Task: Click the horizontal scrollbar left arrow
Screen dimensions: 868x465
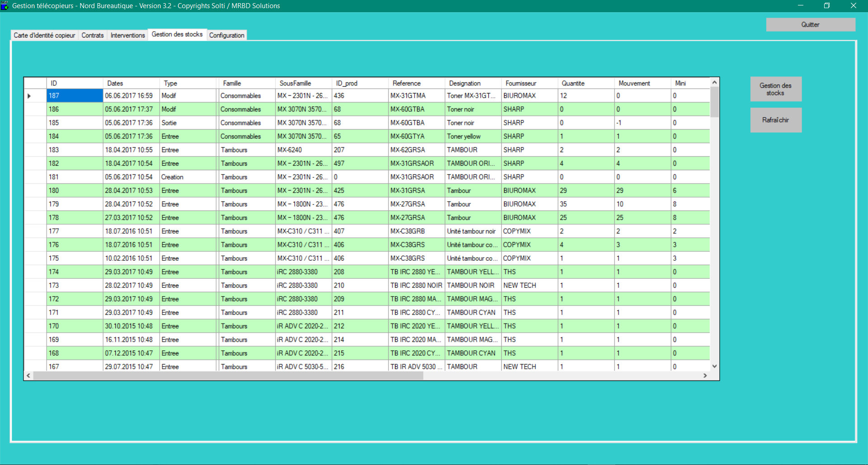Action: tap(29, 376)
